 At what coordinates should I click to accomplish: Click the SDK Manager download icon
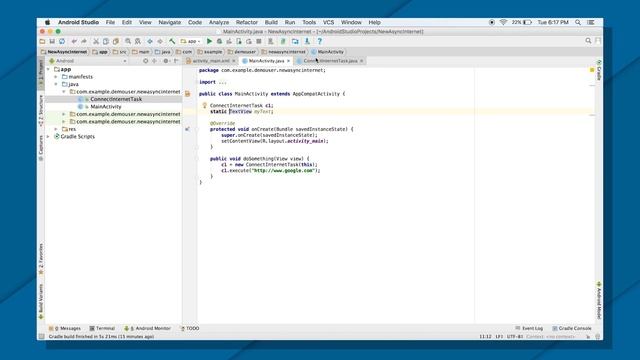(x=307, y=41)
